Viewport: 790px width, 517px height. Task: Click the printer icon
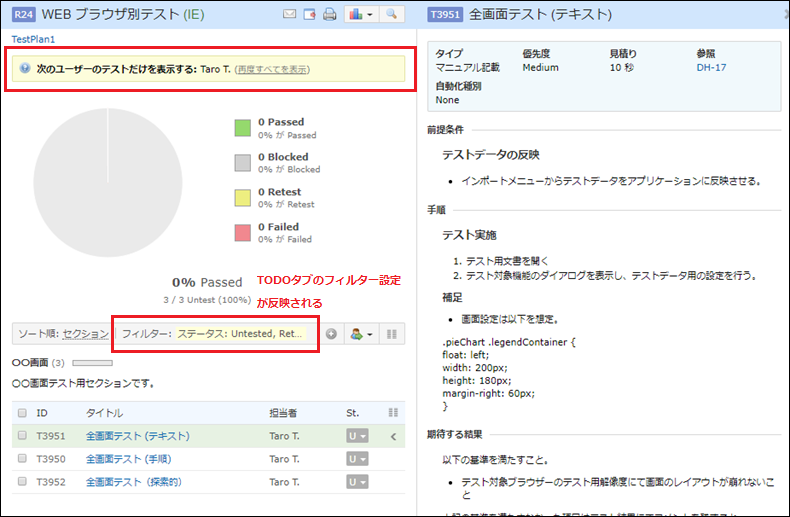click(x=329, y=15)
